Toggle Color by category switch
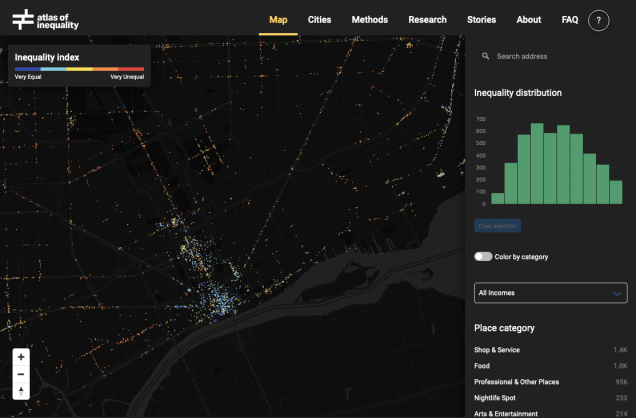This screenshot has width=636, height=418. click(x=484, y=257)
